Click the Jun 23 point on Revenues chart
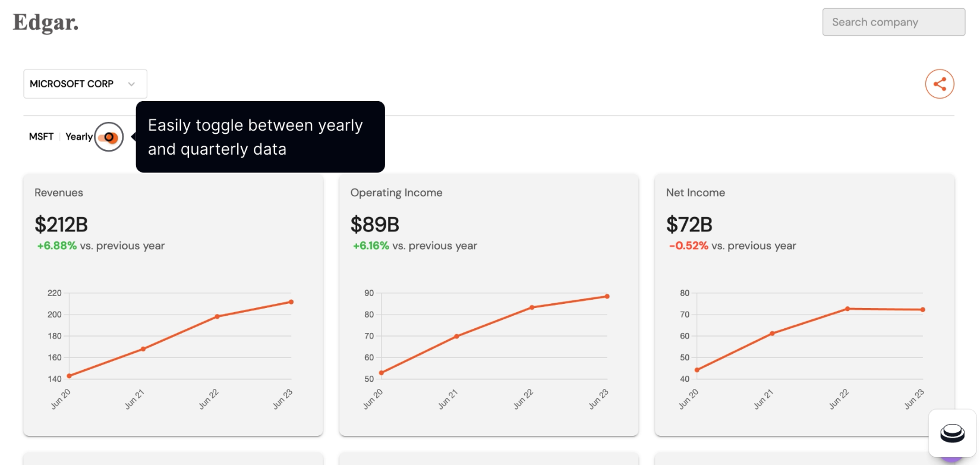This screenshot has height=465, width=980. [291, 302]
